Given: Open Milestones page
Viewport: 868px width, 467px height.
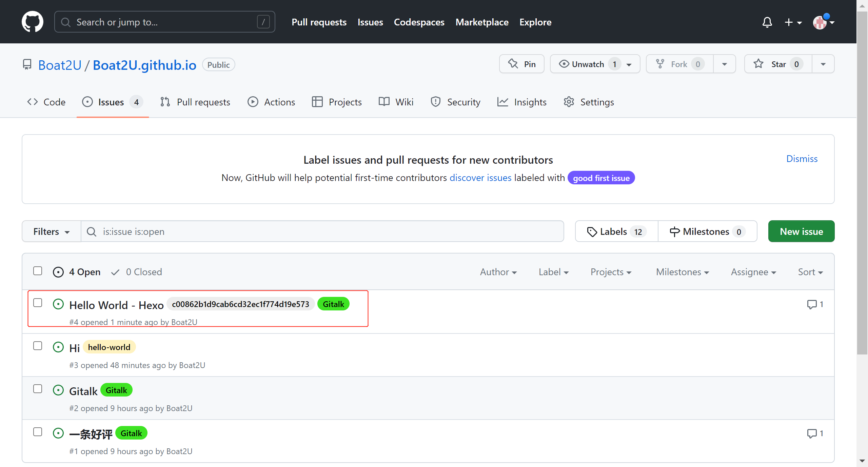Looking at the screenshot, I should coord(707,231).
